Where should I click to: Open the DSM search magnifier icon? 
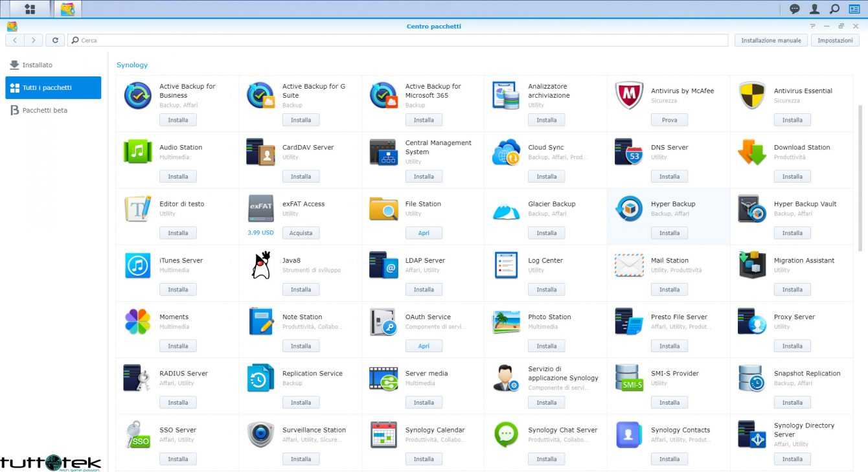click(835, 9)
